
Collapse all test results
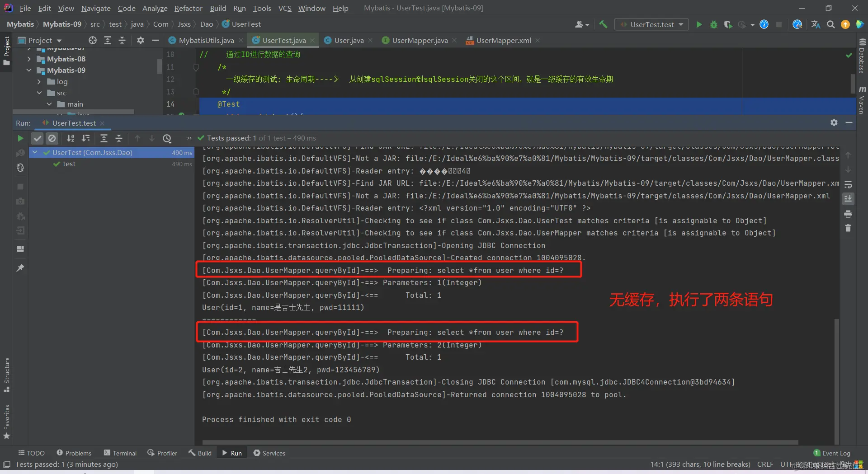click(119, 138)
